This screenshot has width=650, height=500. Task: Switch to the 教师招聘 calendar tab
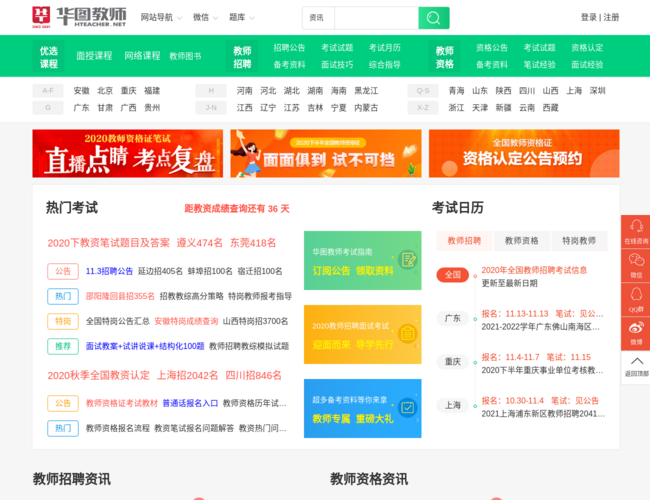tap(464, 241)
